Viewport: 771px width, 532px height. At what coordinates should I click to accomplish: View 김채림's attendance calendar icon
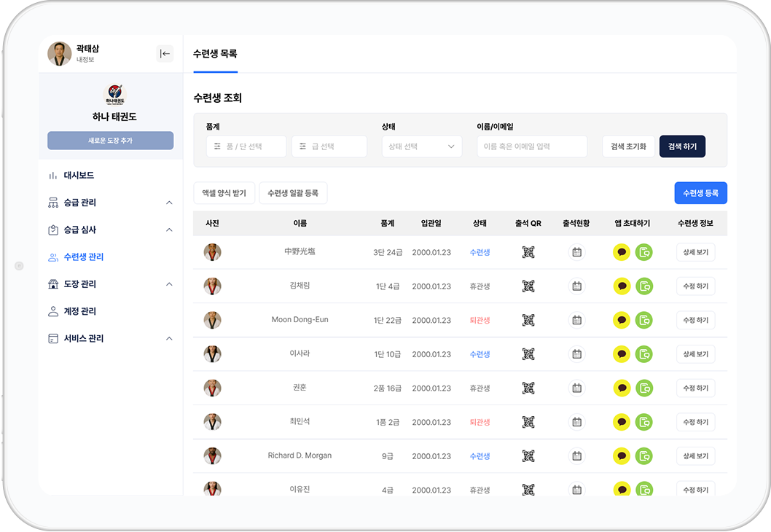pyautogui.click(x=576, y=286)
